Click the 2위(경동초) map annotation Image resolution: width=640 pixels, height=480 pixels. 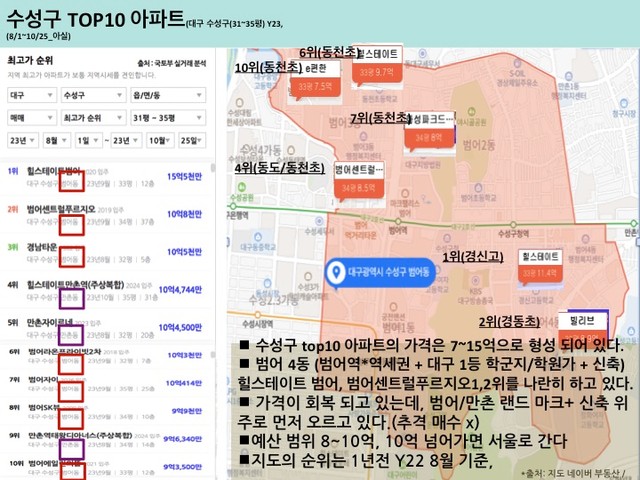pos(509,322)
